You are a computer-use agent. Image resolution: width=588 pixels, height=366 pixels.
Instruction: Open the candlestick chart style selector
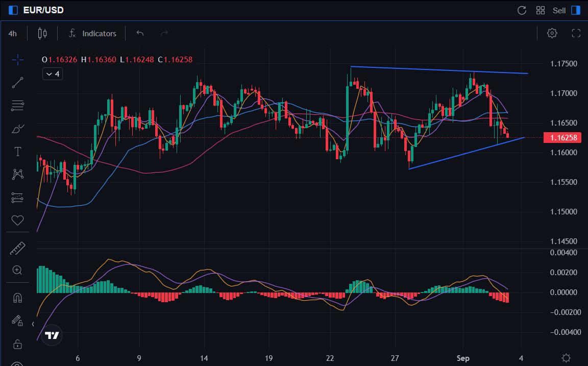pyautogui.click(x=42, y=33)
